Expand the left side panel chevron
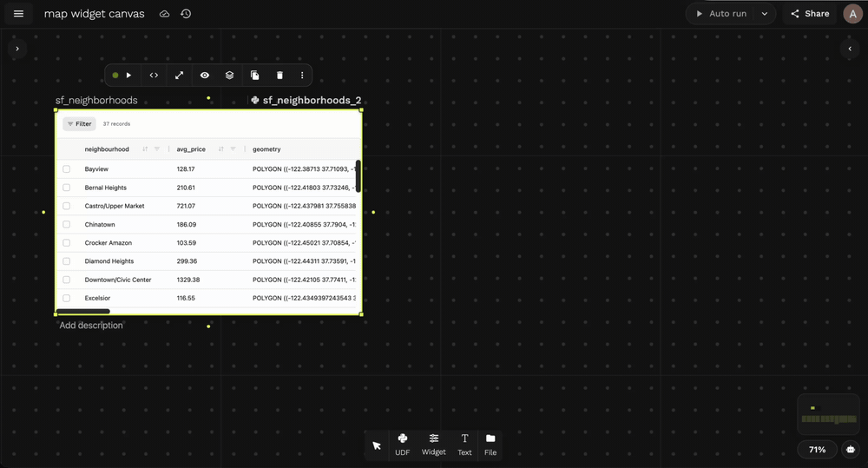This screenshot has width=868, height=468. pyautogui.click(x=17, y=49)
